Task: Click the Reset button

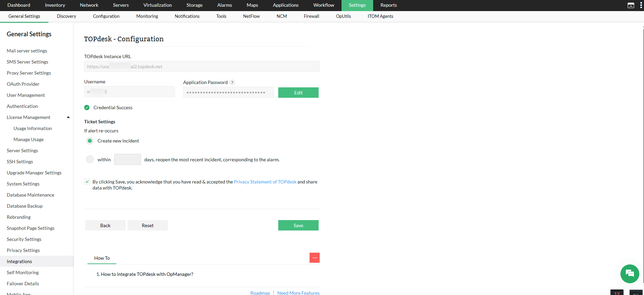Action: coord(148,225)
